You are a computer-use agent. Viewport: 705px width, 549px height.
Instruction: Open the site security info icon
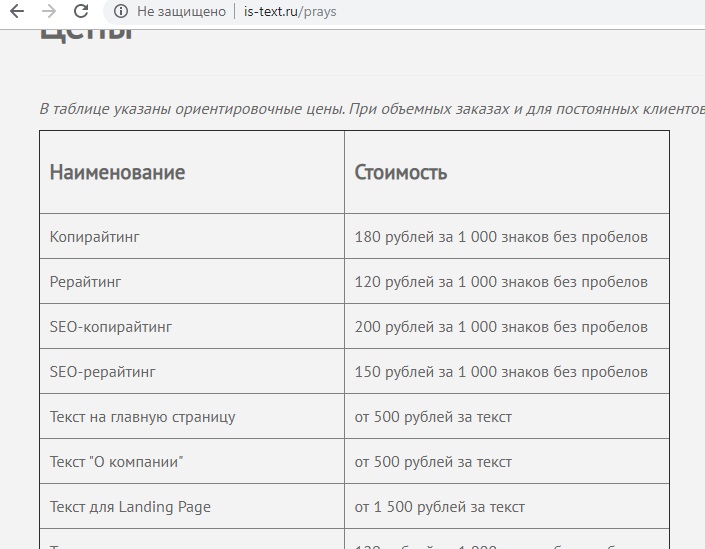(x=121, y=12)
